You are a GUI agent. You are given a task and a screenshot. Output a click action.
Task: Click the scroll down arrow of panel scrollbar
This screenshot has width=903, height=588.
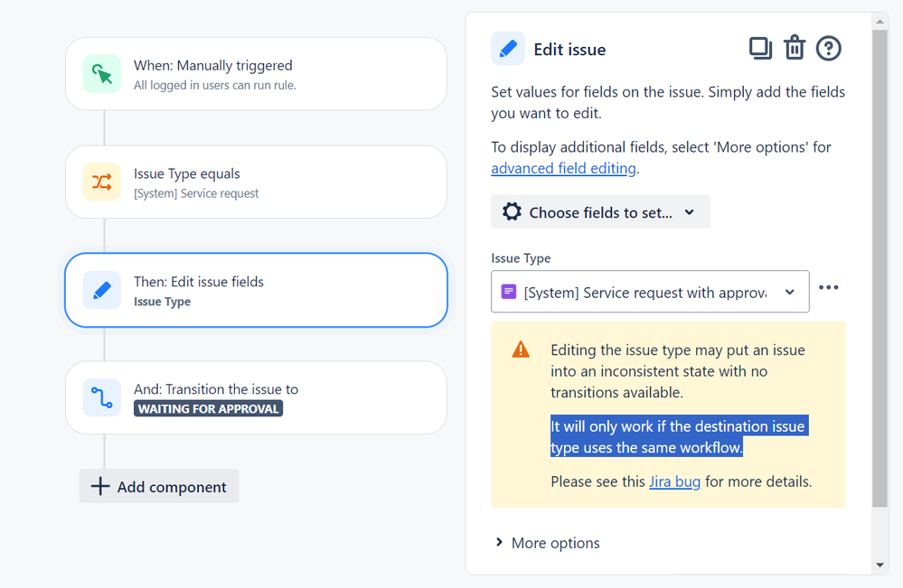[879, 565]
